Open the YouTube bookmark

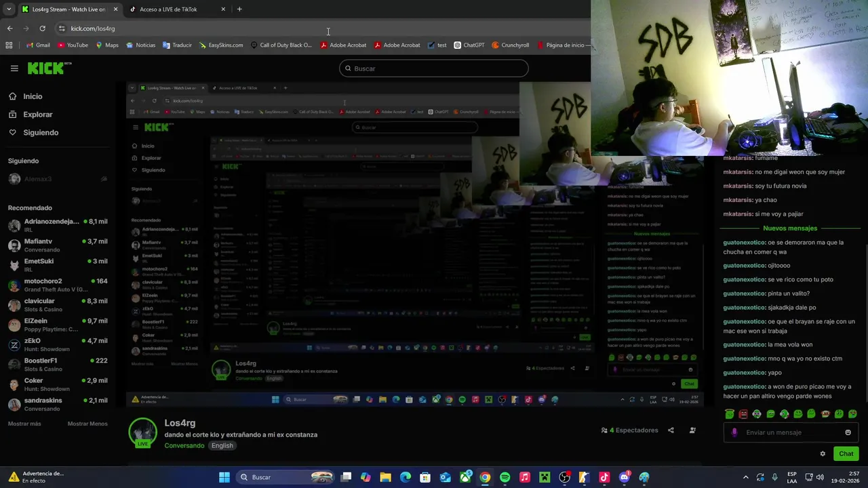tap(73, 45)
